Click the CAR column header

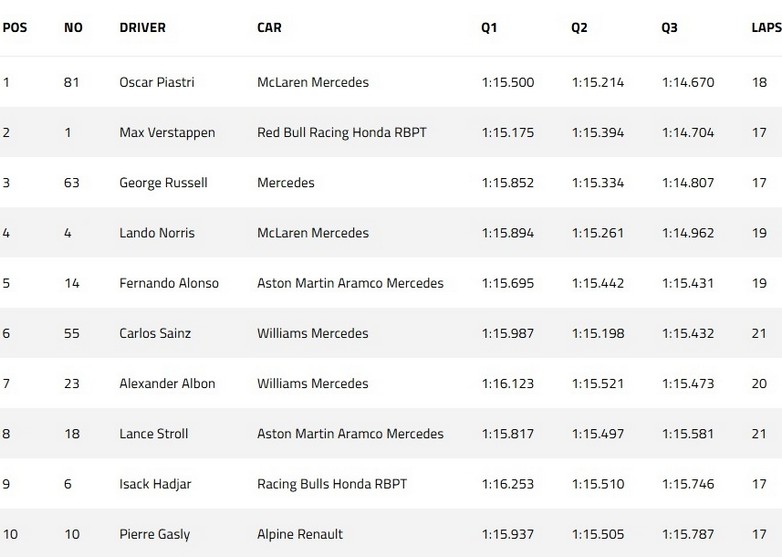(269, 28)
